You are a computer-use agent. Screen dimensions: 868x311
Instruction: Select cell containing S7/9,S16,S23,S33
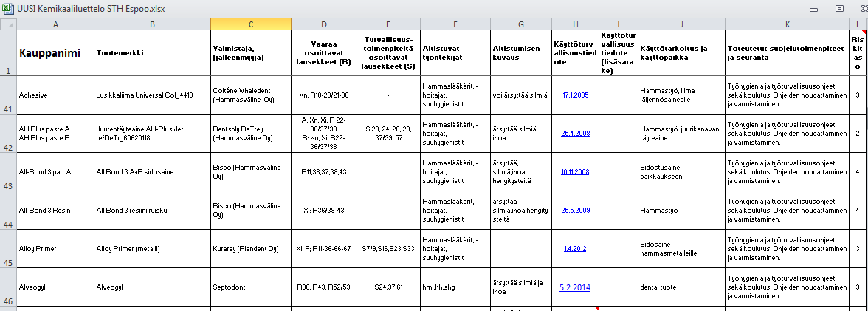coord(388,248)
